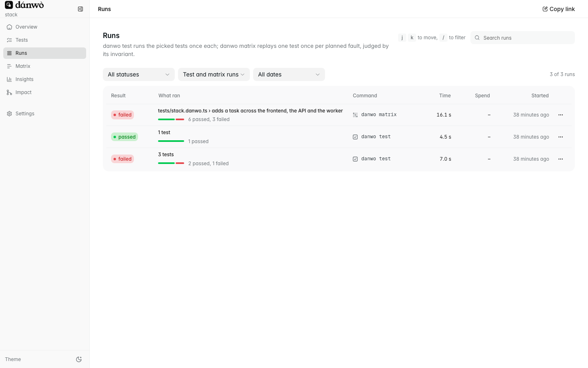
Task: Click the Spend column header
Action: (482, 96)
